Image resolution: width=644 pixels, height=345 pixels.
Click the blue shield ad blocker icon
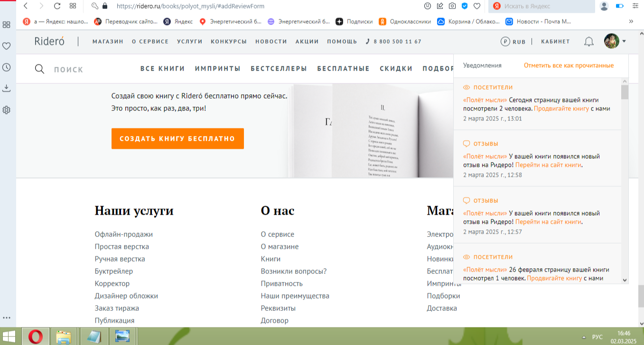click(x=465, y=6)
